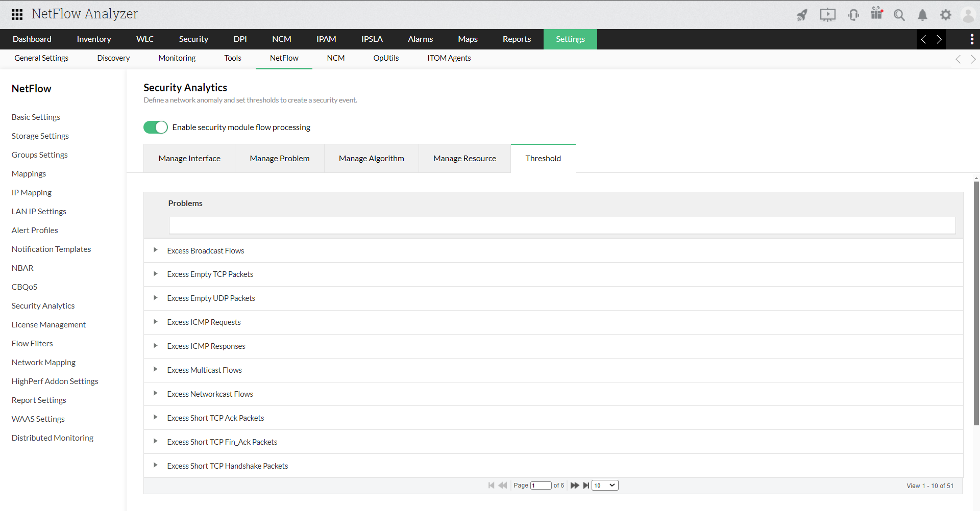Screen dimensions: 980x511
Task: Open Flow Filters in sidebar
Action: (32, 344)
